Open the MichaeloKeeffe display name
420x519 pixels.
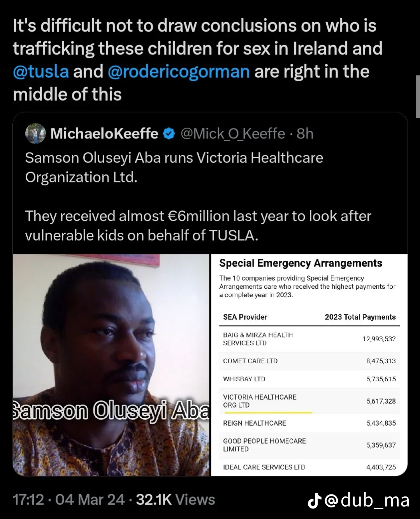[x=104, y=134]
